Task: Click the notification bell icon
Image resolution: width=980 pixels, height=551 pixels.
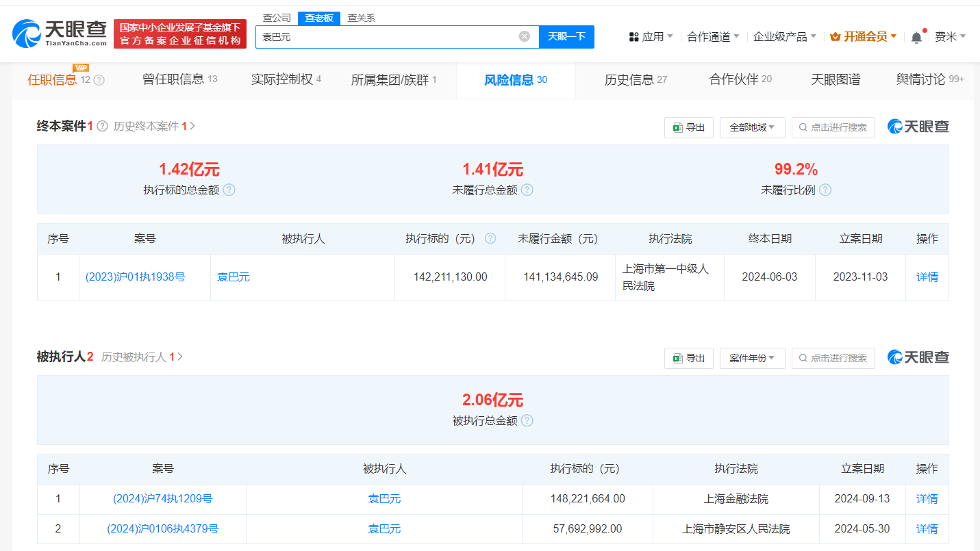Action: [x=916, y=34]
